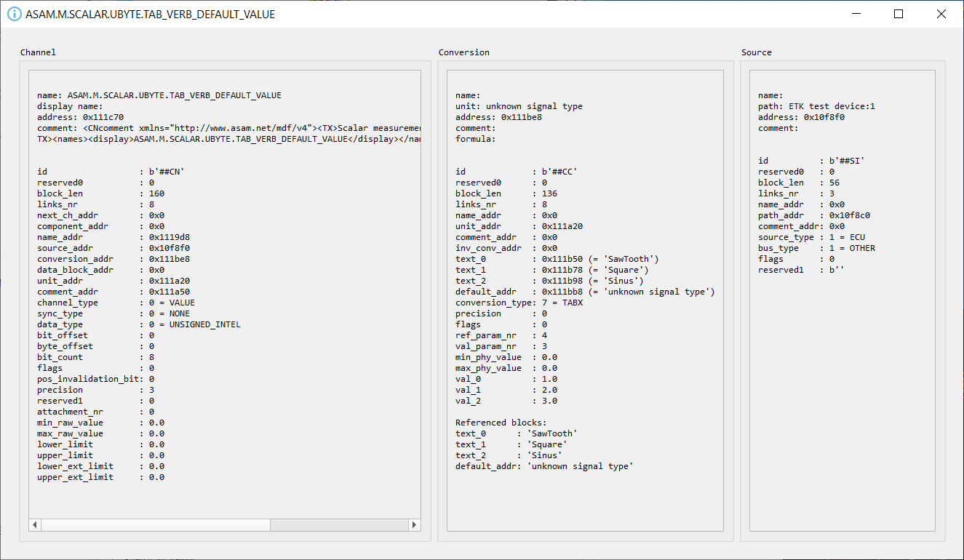
Task: Click the default_addr 'unknown signal type' reference
Action: tap(544, 466)
